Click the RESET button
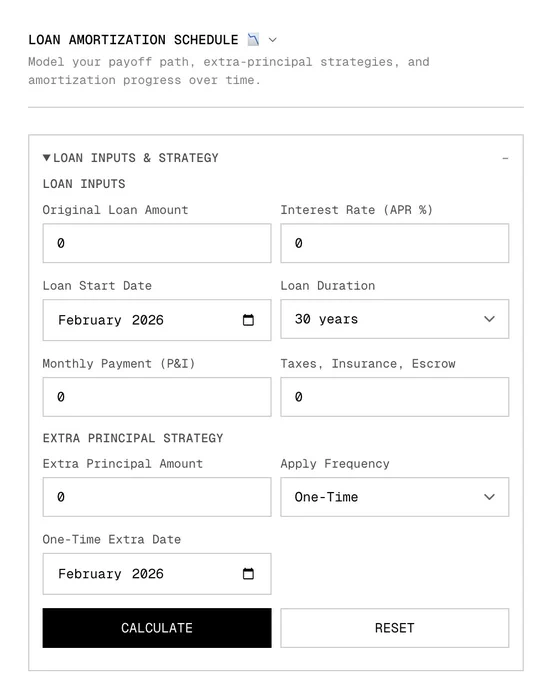 tap(395, 628)
